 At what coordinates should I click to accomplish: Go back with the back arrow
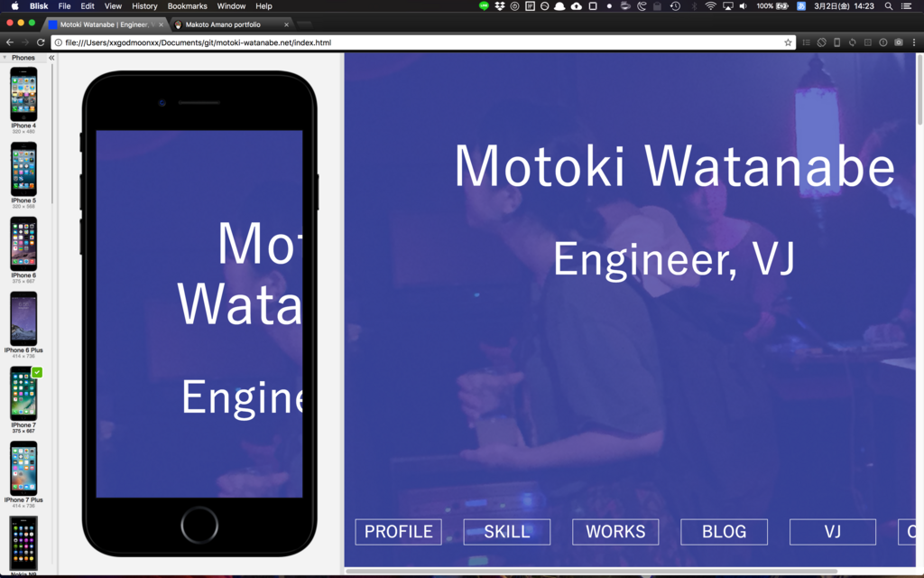coord(9,42)
